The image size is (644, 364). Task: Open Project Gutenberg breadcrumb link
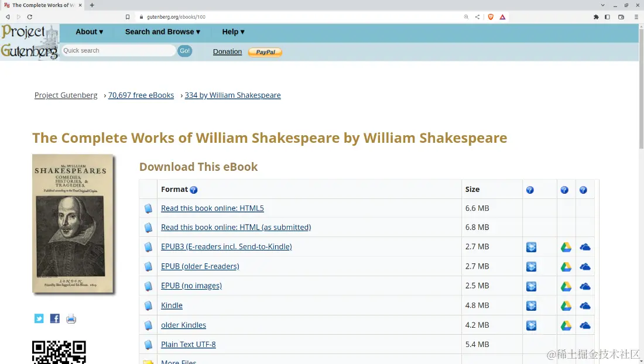tap(66, 95)
